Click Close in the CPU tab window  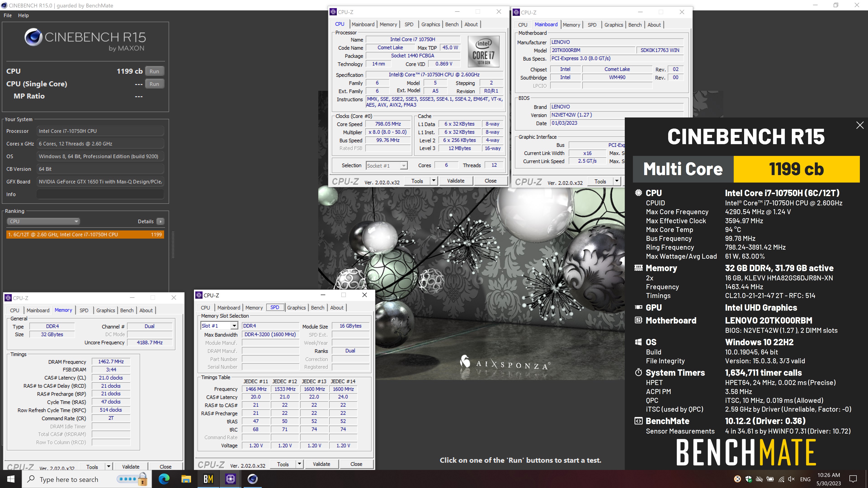[490, 181]
